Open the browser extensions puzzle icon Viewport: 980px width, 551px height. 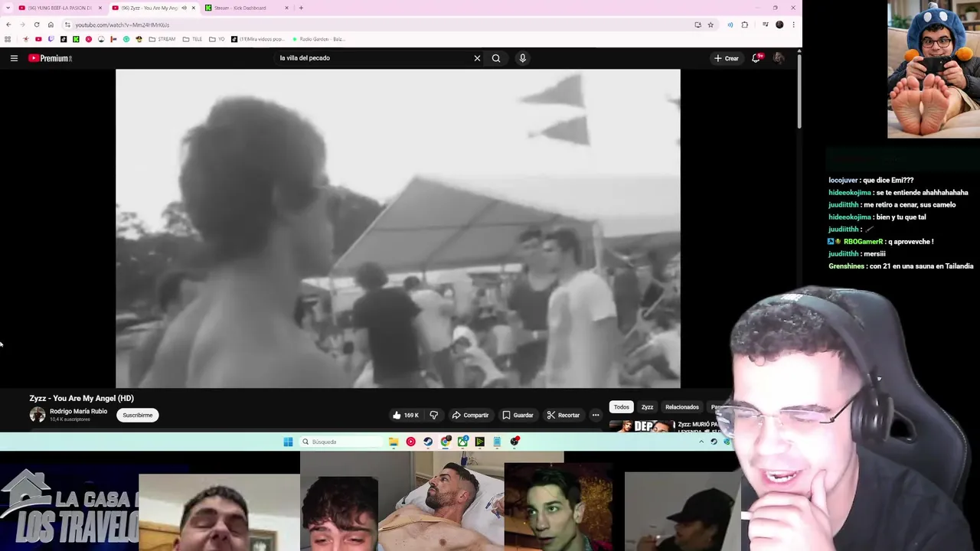(x=744, y=24)
